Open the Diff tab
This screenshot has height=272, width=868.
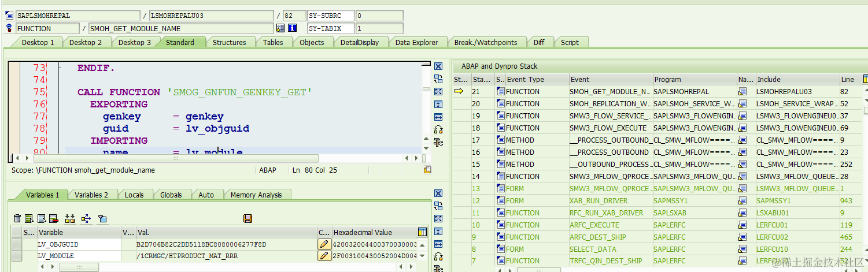(539, 42)
